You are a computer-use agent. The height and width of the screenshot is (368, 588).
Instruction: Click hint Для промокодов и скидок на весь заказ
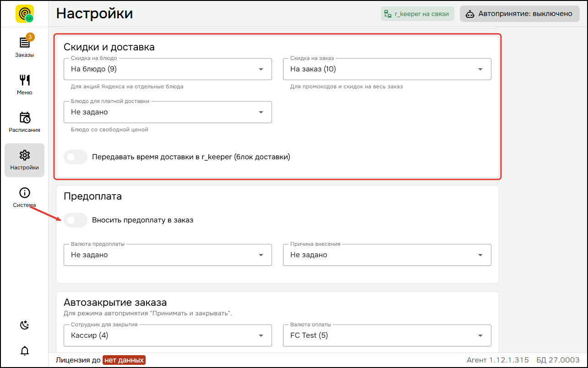(x=347, y=87)
